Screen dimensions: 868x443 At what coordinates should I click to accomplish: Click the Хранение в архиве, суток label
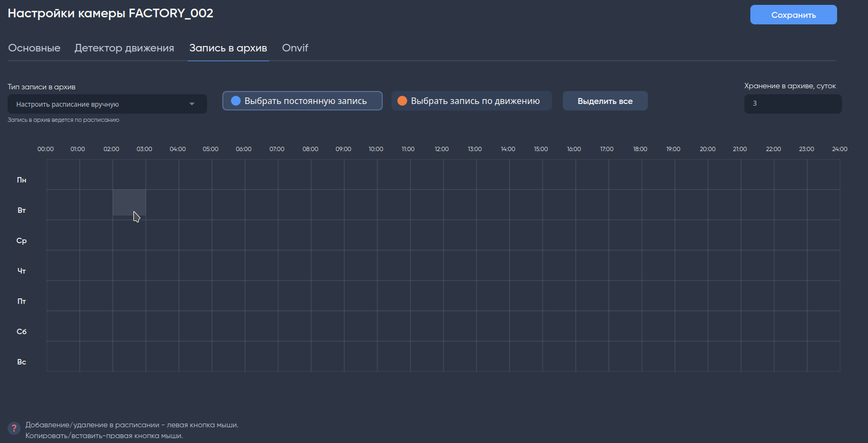(790, 86)
